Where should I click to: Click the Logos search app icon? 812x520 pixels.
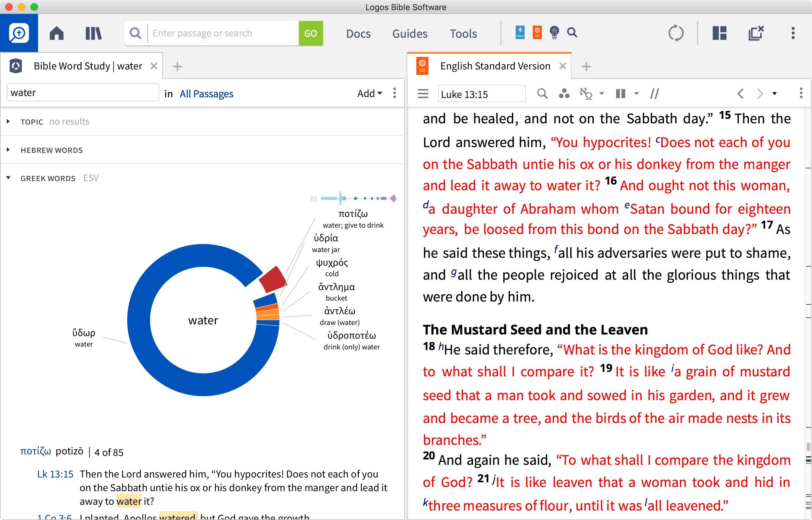19,33
